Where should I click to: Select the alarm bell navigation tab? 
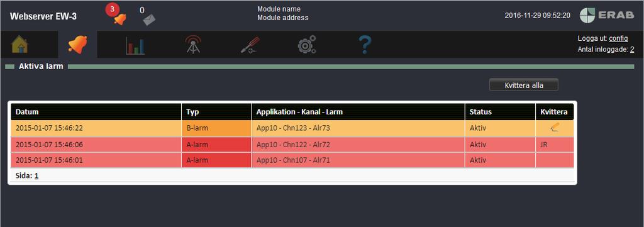coord(77,45)
